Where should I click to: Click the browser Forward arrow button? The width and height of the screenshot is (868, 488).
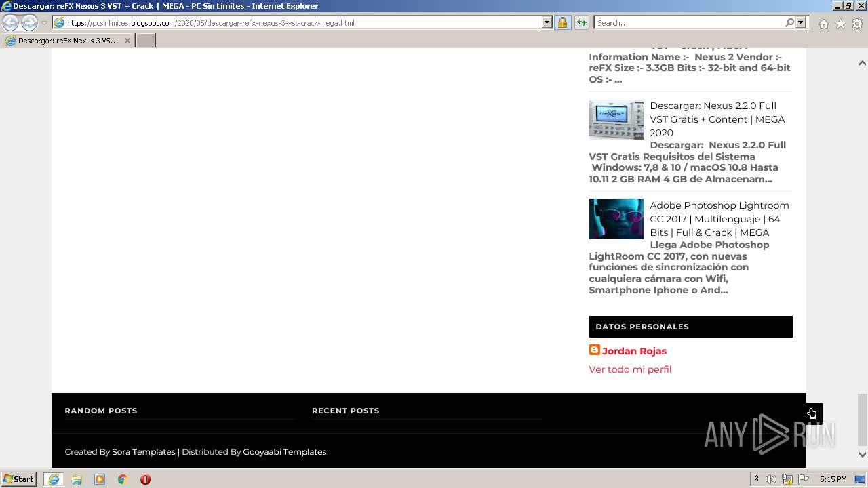(29, 23)
